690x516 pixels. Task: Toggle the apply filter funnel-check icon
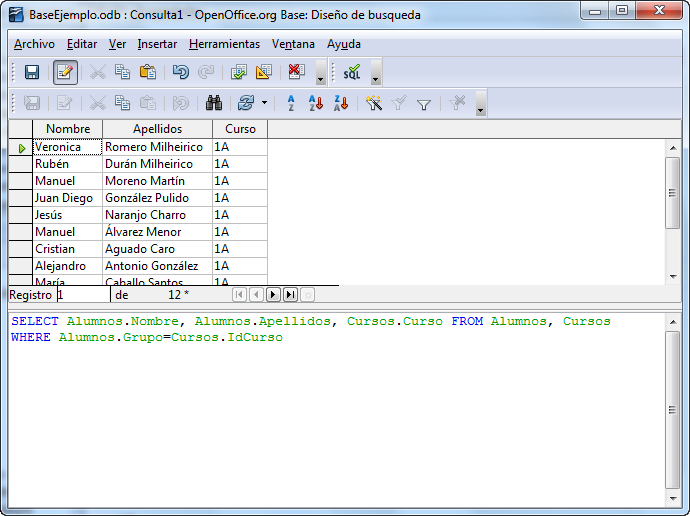point(399,103)
